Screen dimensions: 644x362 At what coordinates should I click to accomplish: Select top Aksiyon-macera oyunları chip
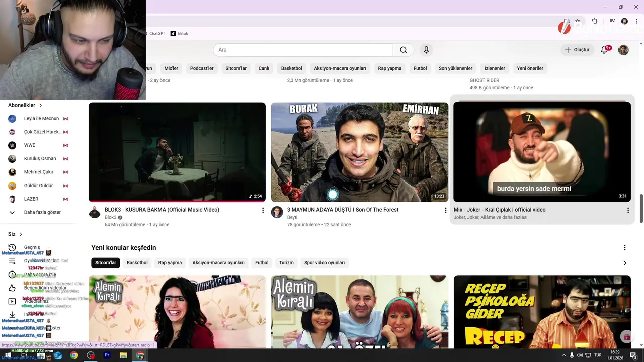340,68
